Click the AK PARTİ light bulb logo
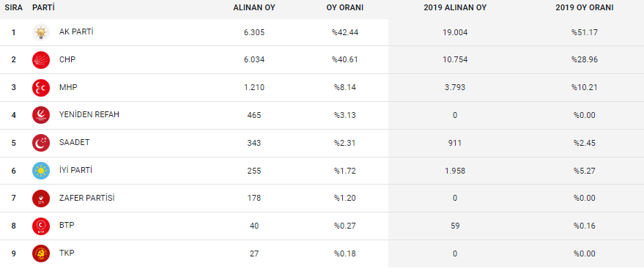 click(x=41, y=32)
